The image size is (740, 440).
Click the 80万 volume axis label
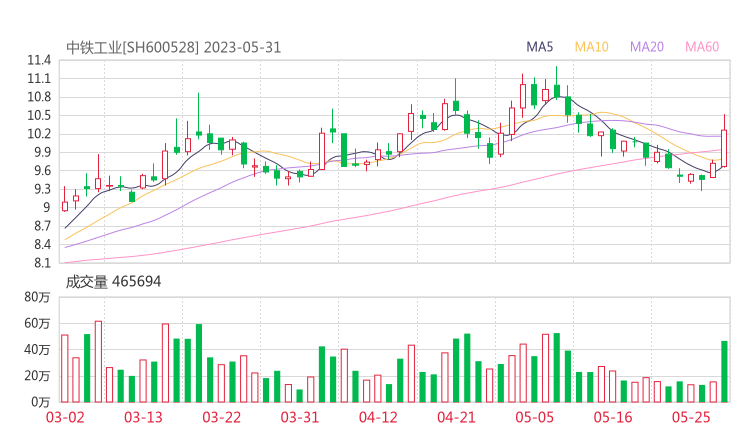37,297
